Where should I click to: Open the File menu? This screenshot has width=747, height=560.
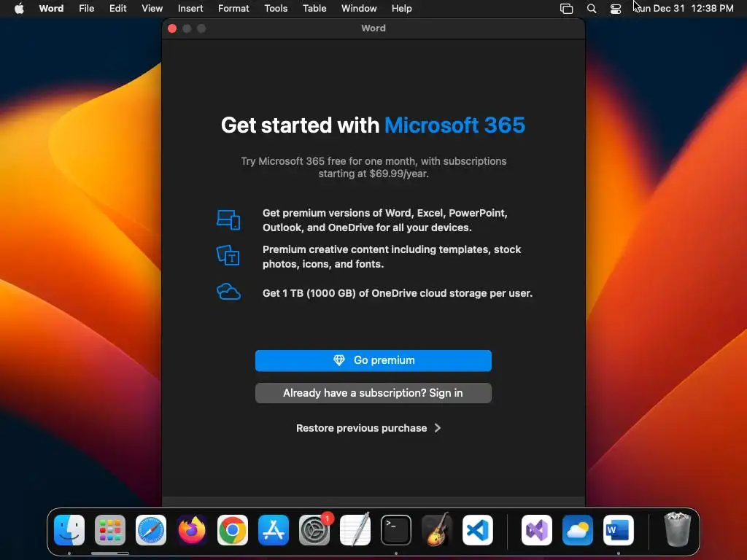86,9
